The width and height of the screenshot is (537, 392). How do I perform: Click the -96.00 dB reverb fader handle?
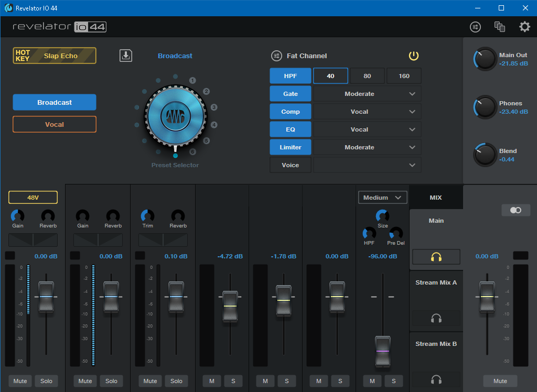(382, 351)
